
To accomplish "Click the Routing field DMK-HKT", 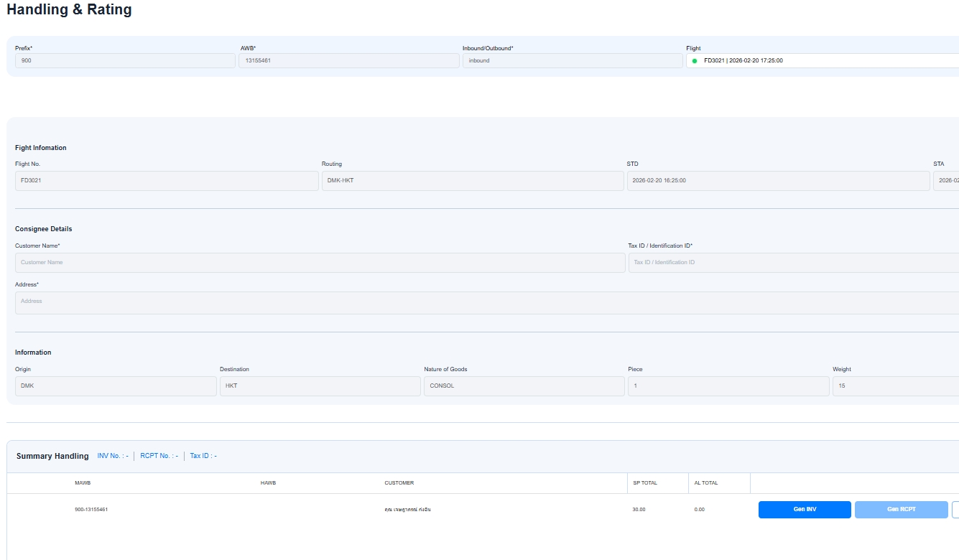I will [472, 181].
